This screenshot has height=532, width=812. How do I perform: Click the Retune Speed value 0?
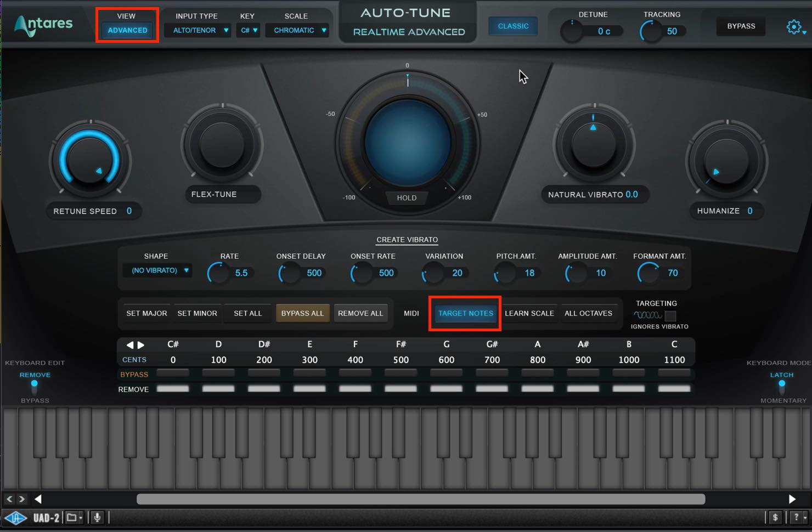[129, 211]
